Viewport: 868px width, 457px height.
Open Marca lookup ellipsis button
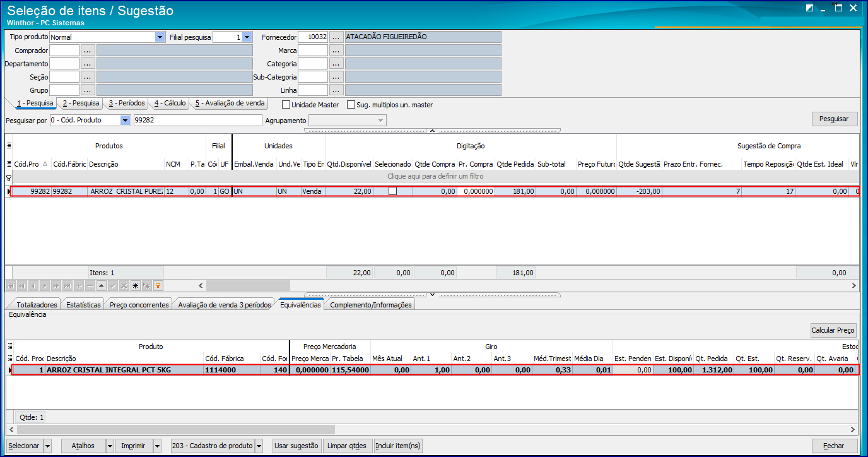pos(336,50)
